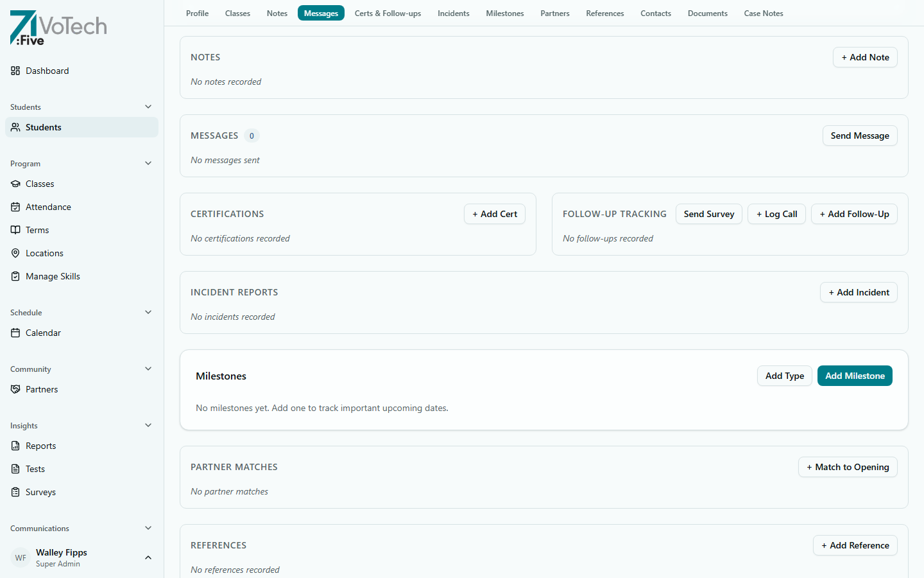This screenshot has height=578, width=924.
Task: Collapse the Students section in the sidebar
Action: [148, 107]
